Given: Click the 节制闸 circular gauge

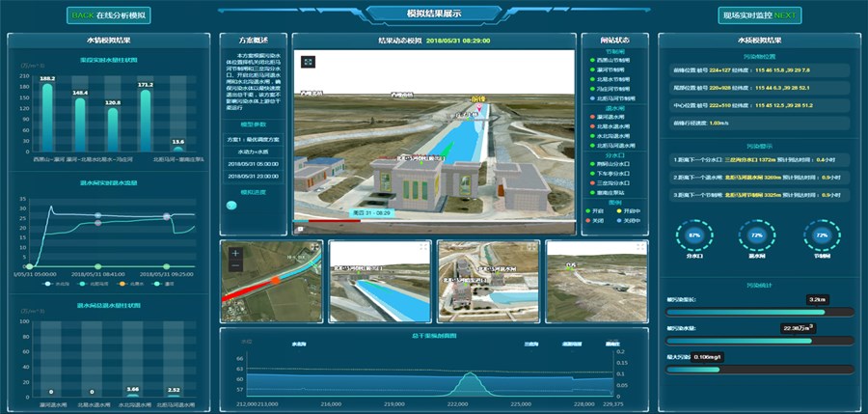Looking at the screenshot, I should (822, 235).
